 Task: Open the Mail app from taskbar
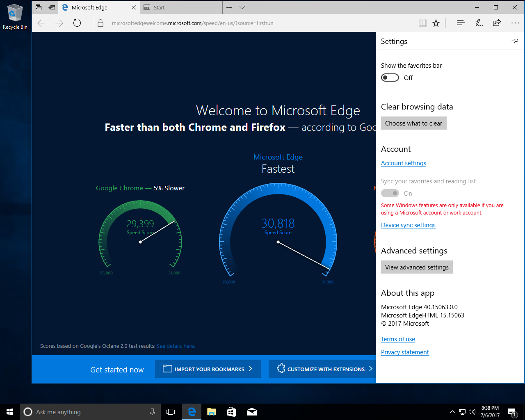[x=251, y=412]
